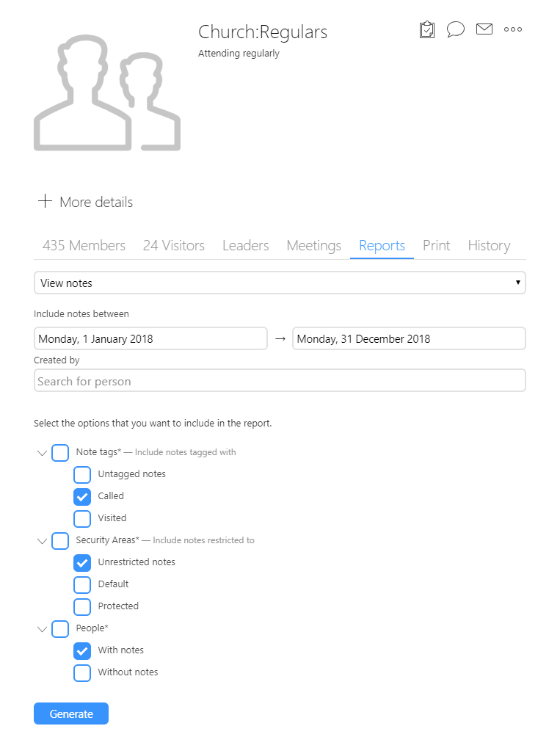The width and height of the screenshot is (560, 748).
Task: Open the speech bubble comment icon
Action: coord(456,29)
